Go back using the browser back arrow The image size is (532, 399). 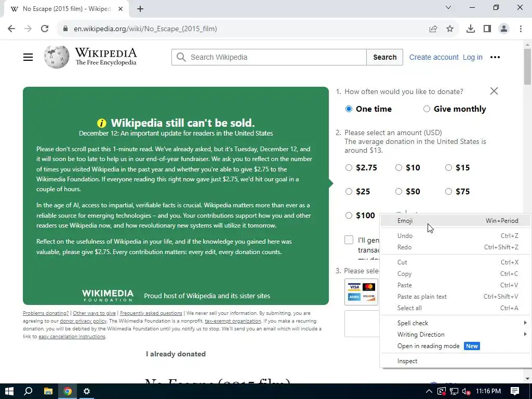pyautogui.click(x=11, y=29)
